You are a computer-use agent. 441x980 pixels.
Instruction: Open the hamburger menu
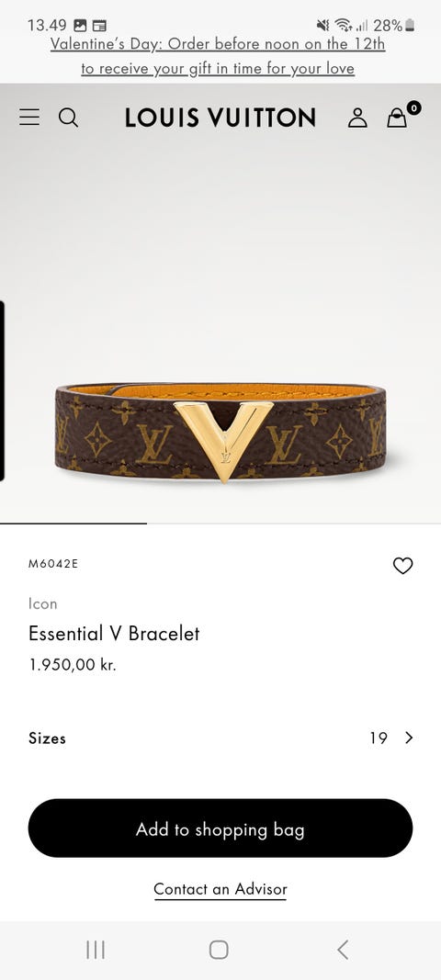click(x=28, y=117)
